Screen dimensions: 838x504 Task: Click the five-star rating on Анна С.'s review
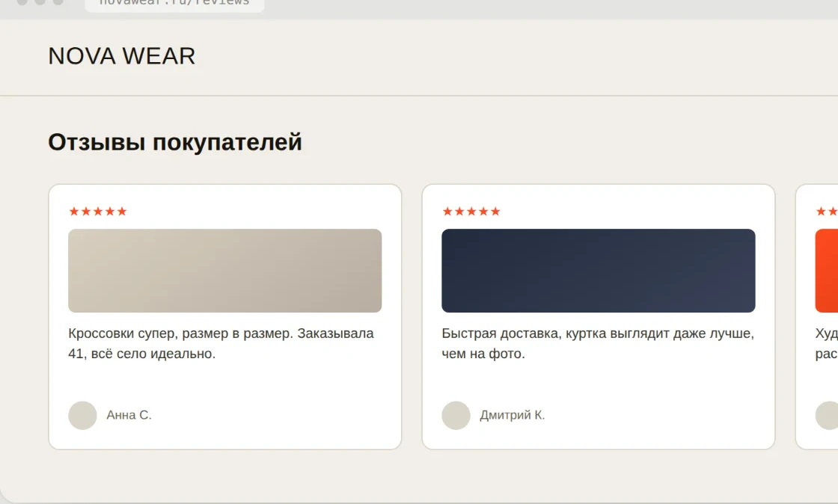(x=98, y=212)
